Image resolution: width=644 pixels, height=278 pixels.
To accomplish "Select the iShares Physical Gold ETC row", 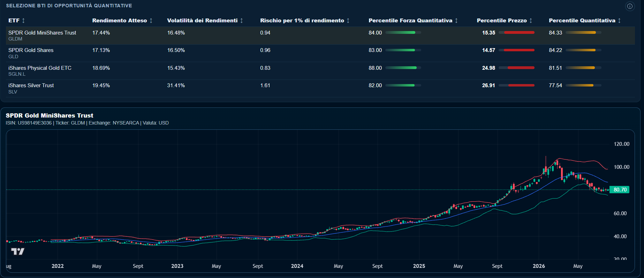I will click(320, 71).
